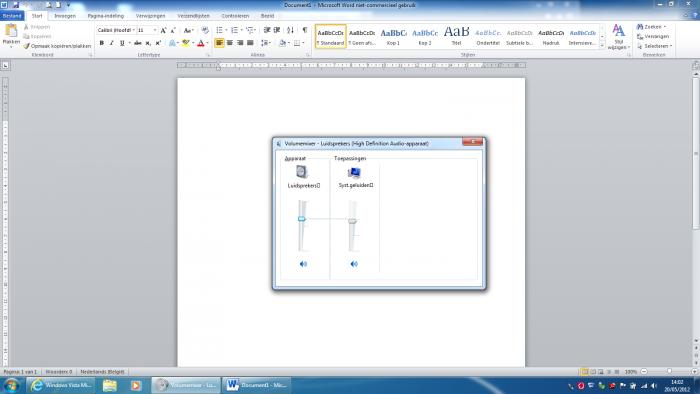Image resolution: width=700 pixels, height=394 pixels.
Task: Toggle Subscript formatting
Action: click(x=148, y=43)
